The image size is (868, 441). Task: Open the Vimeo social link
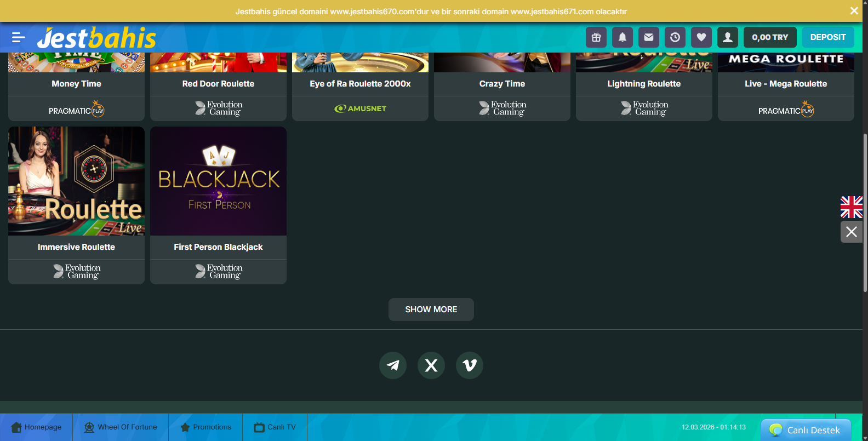(x=470, y=365)
